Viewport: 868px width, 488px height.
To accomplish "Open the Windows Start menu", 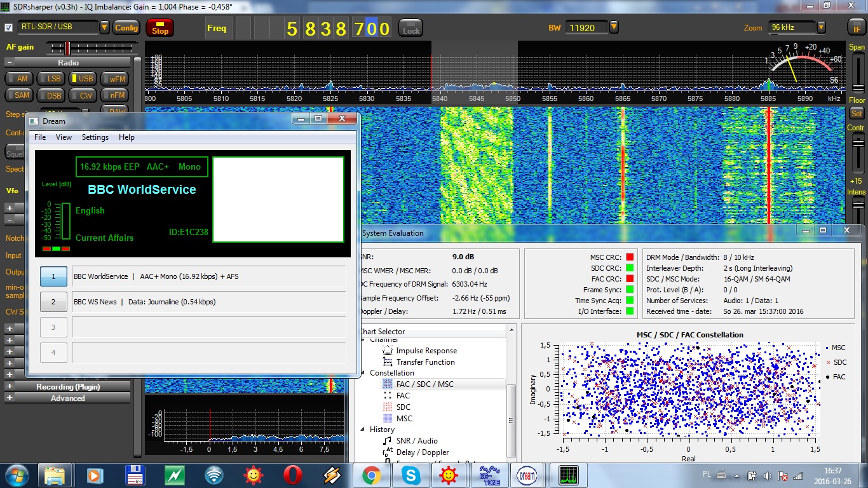I will (x=15, y=475).
